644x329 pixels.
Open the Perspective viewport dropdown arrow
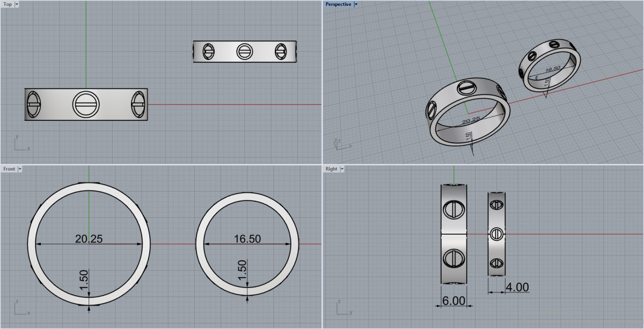pos(356,4)
